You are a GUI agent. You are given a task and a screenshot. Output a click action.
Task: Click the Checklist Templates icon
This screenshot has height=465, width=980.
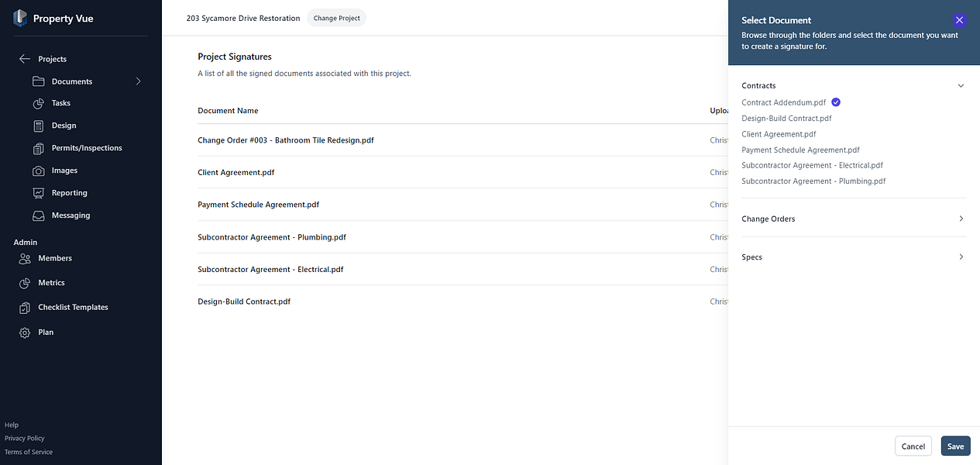pyautogui.click(x=25, y=308)
